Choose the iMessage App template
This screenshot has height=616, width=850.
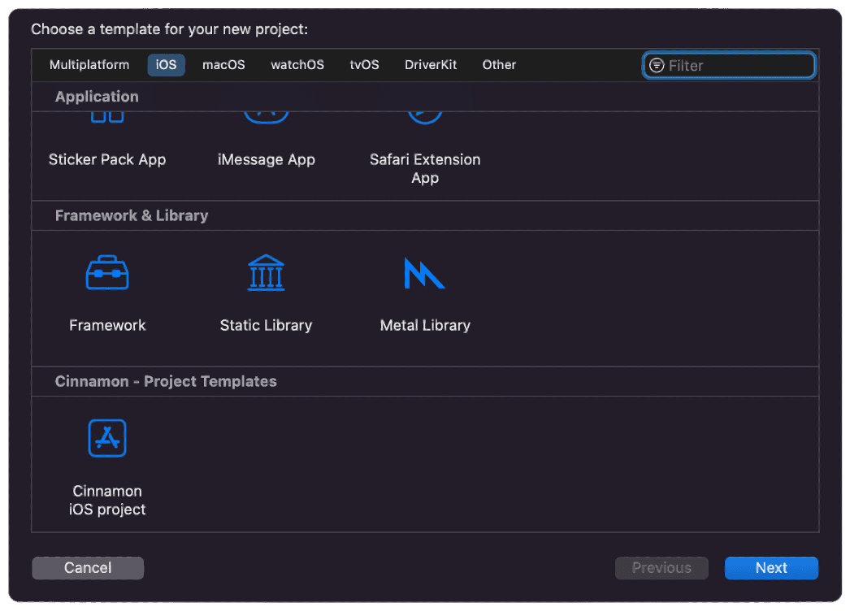(x=266, y=159)
